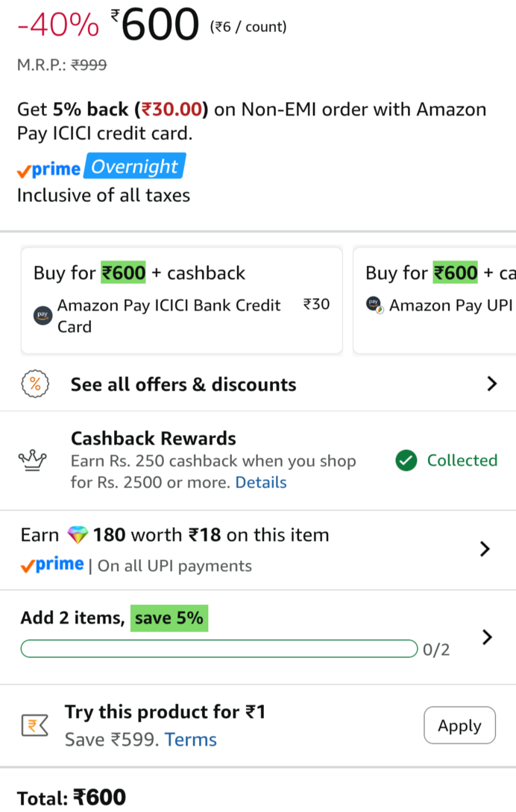Tap the save 5% green label
516x812 pixels.
pos(169,618)
